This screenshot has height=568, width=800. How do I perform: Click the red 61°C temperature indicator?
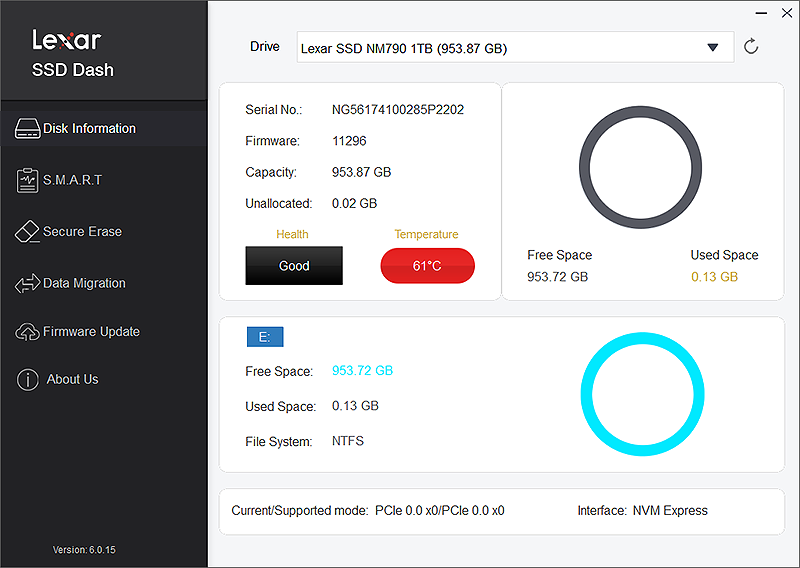tap(427, 266)
